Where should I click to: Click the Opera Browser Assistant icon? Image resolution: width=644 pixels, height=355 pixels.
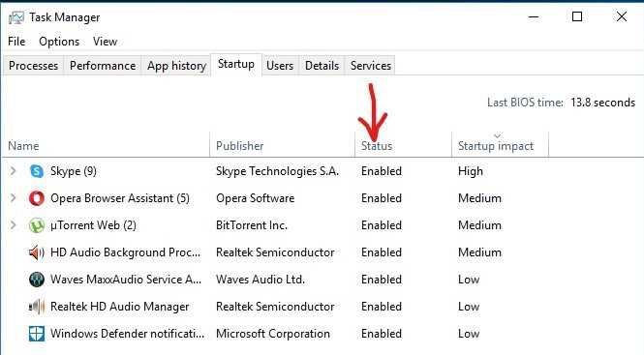[x=37, y=198]
